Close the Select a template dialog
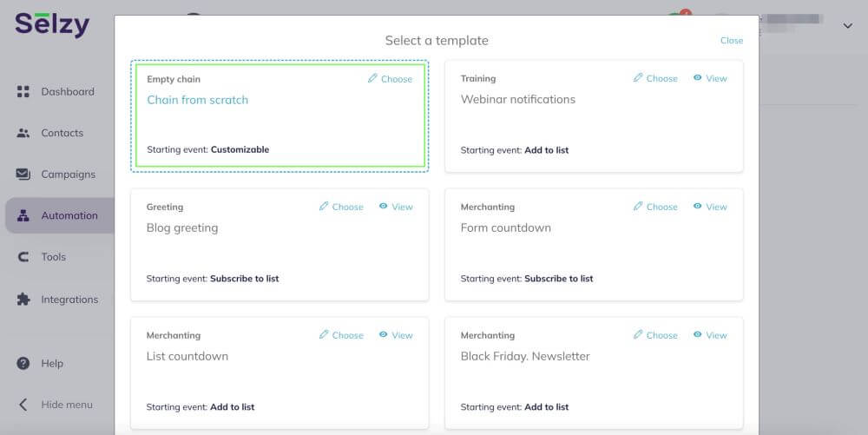The height and width of the screenshot is (435, 868). click(x=731, y=41)
